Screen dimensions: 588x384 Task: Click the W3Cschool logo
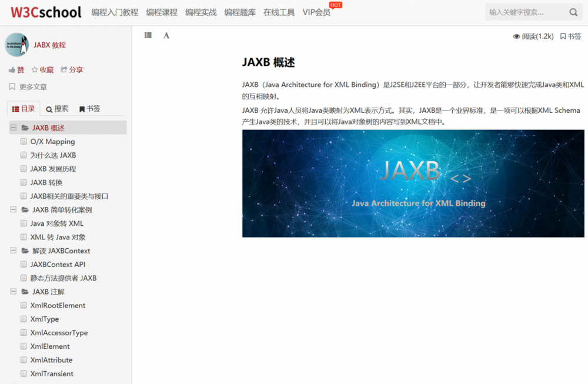[45, 12]
